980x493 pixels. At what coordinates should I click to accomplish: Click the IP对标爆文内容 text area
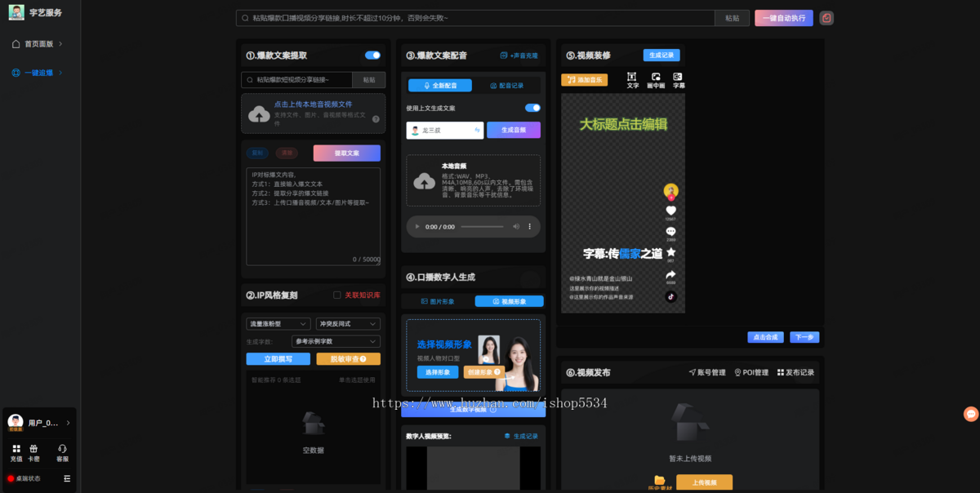point(314,216)
